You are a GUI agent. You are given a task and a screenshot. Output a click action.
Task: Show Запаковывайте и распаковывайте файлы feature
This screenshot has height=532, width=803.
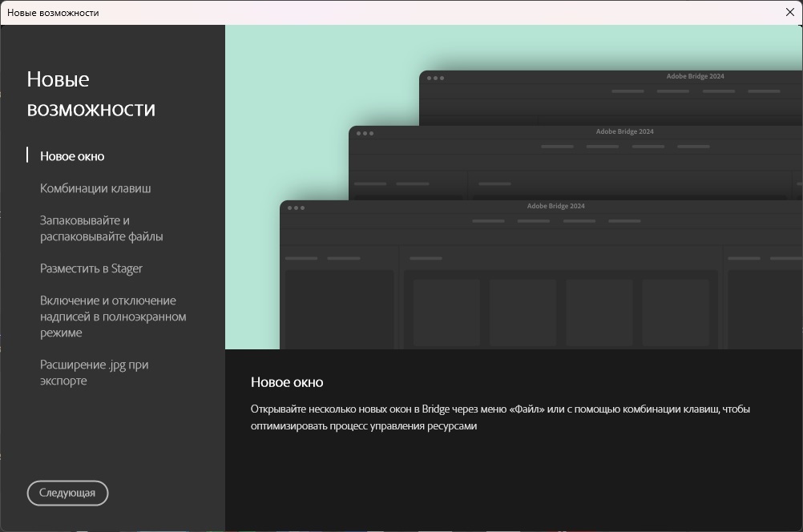[101, 228]
